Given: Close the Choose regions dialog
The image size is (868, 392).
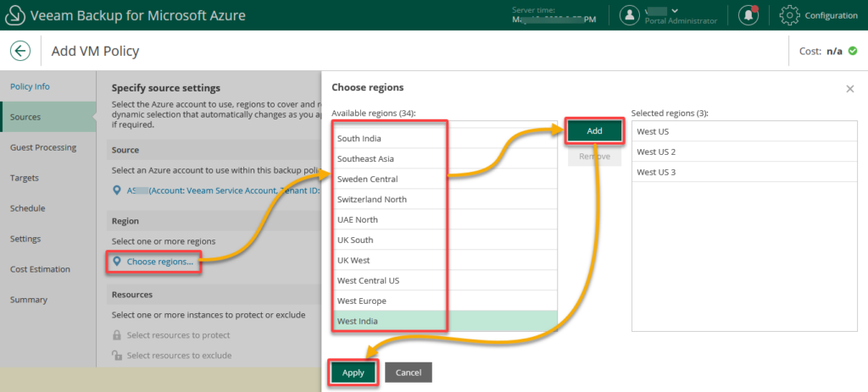Looking at the screenshot, I should click(x=850, y=88).
